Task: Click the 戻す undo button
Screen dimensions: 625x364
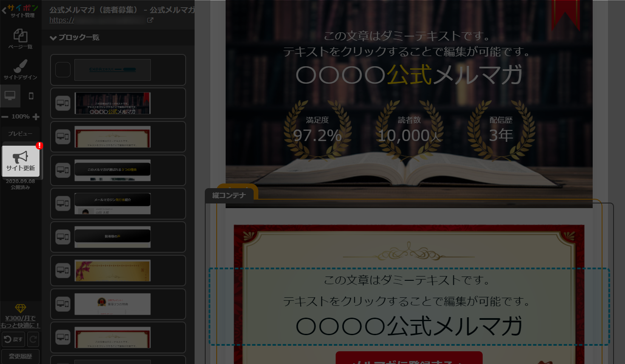Action: pos(14,339)
